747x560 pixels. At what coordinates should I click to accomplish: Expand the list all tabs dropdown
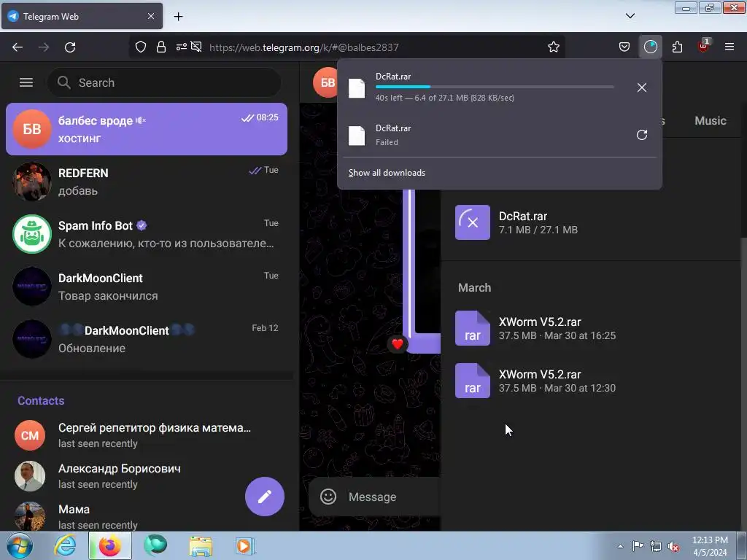(x=630, y=16)
